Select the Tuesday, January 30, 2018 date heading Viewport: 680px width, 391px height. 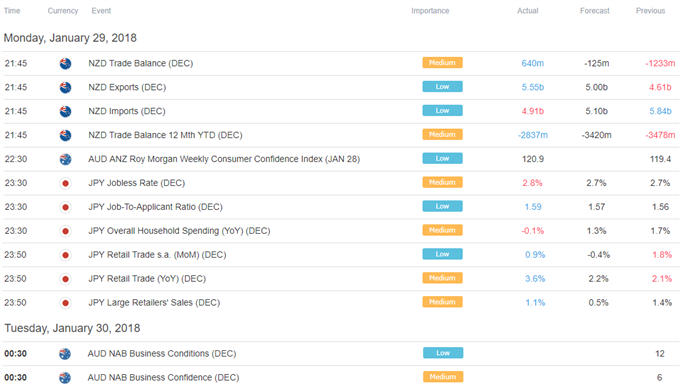pyautogui.click(x=72, y=328)
